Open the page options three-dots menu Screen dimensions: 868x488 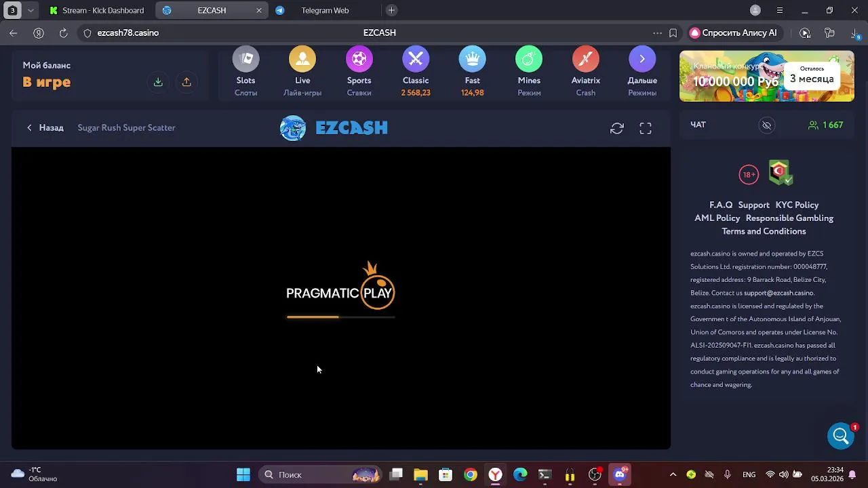coord(657,33)
